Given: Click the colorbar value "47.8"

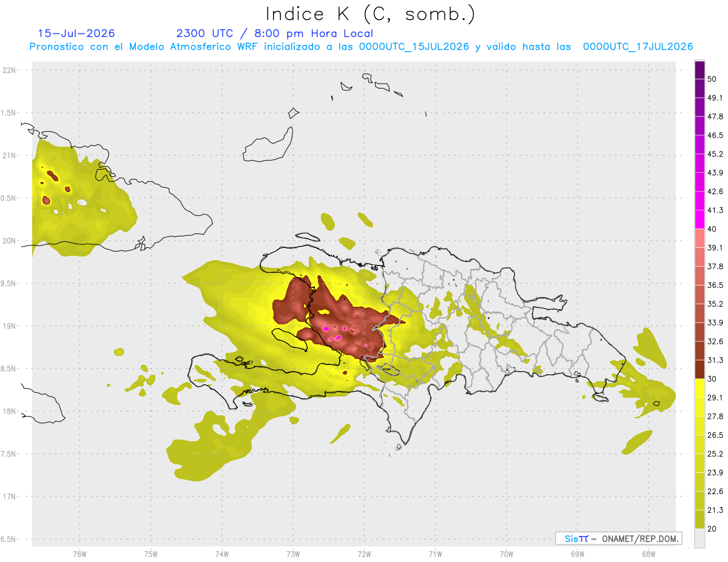Looking at the screenshot, I should (715, 116).
